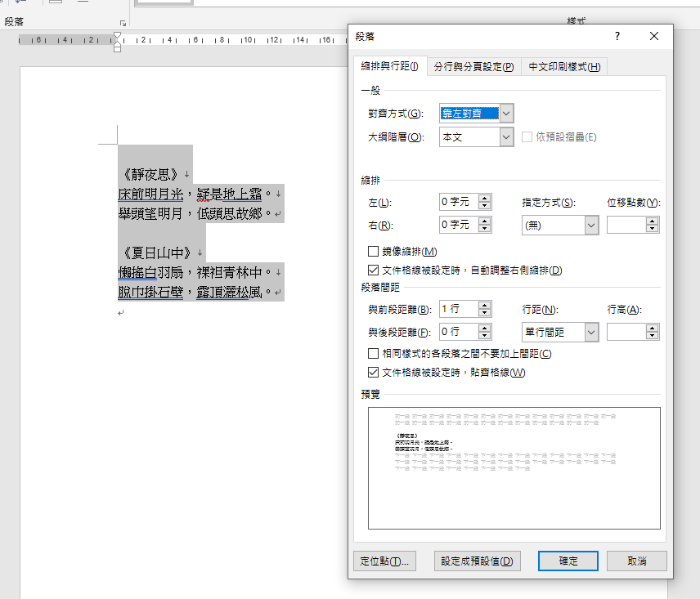Screen dimensions: 700x599
Task: Increase spacing before (與前段距離) with the up arrow
Action: pos(485,305)
